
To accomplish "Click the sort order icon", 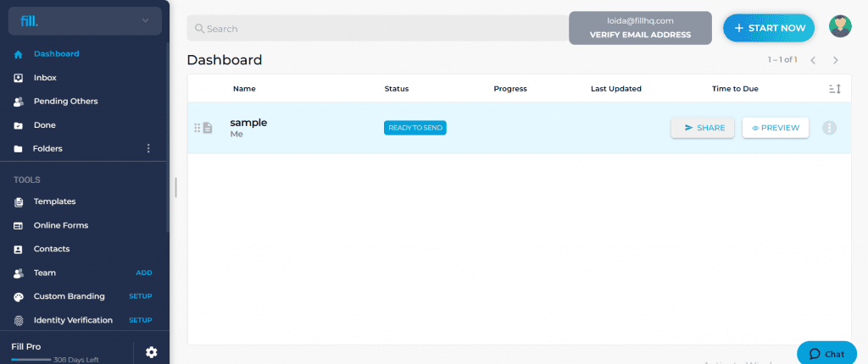I will (835, 89).
